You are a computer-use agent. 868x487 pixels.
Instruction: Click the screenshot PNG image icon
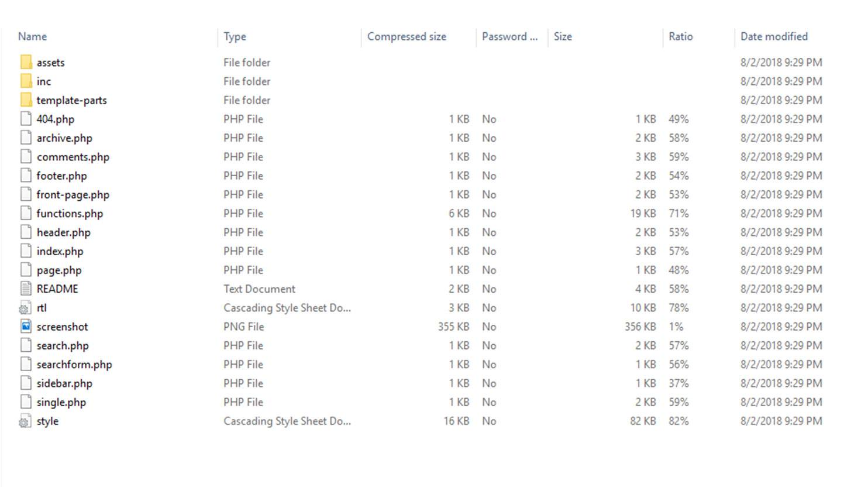26,326
